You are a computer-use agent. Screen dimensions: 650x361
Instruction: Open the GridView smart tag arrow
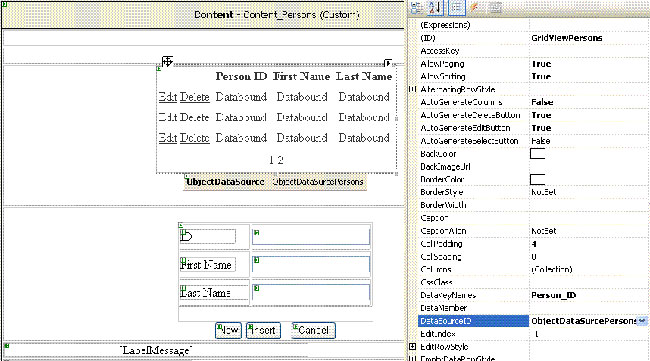(388, 63)
